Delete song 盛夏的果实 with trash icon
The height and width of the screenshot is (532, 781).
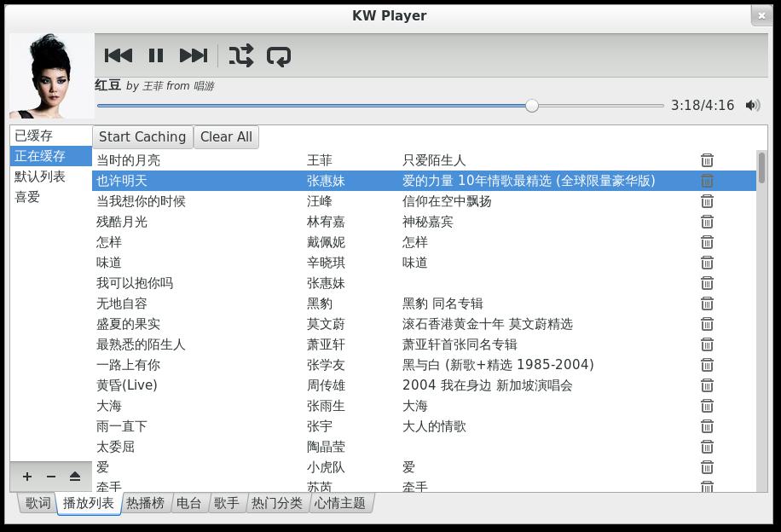coord(707,324)
